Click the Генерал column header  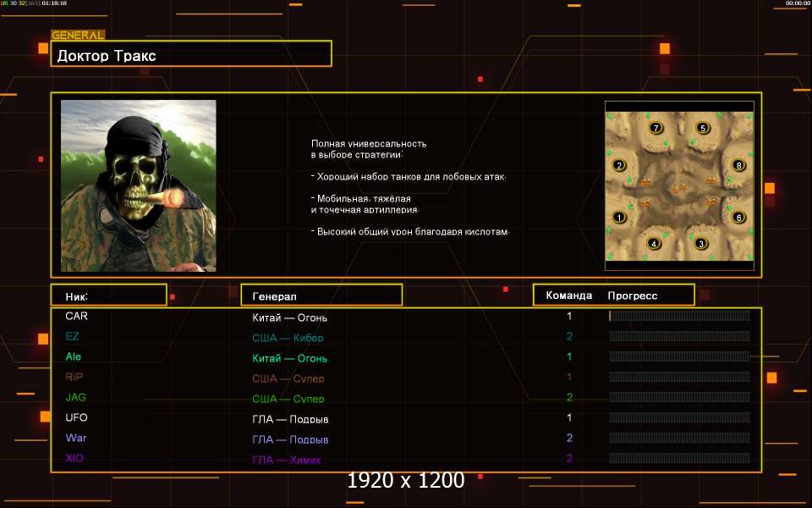tap(321, 295)
